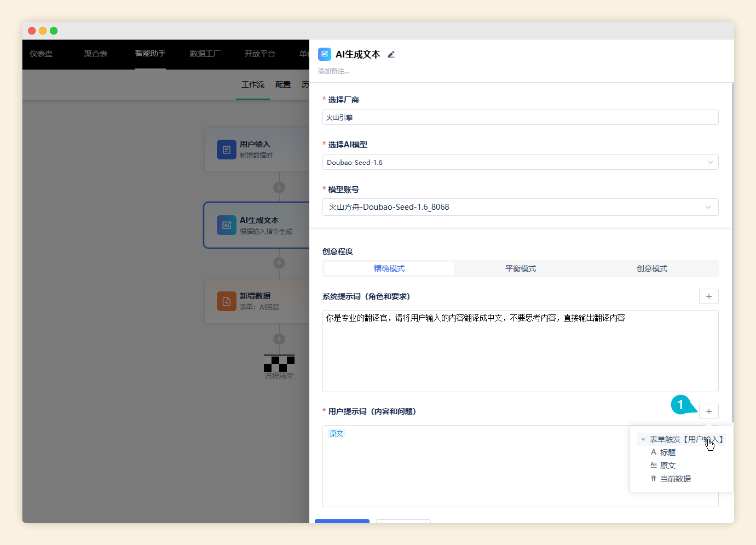Select 精确模式 creative mode
This screenshot has width=756, height=545.
click(389, 268)
